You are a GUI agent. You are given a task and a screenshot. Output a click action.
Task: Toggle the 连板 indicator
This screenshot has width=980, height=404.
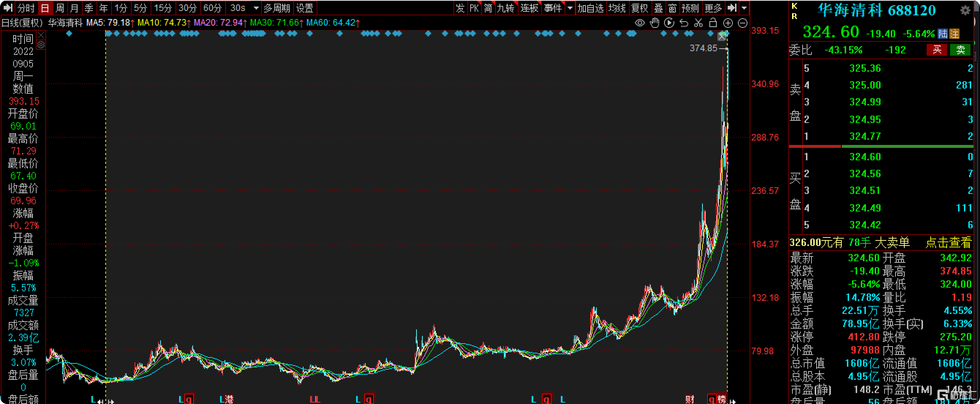point(529,8)
